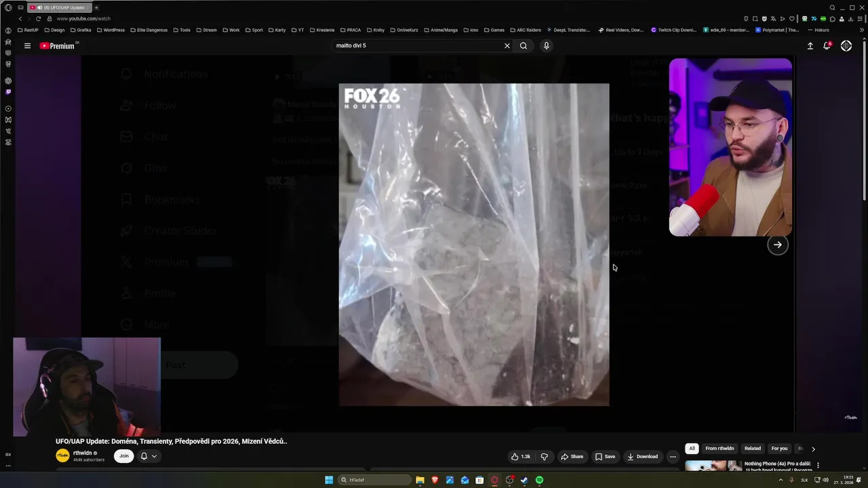
Task: Open the YouTube account avatar menu
Action: coord(846,46)
